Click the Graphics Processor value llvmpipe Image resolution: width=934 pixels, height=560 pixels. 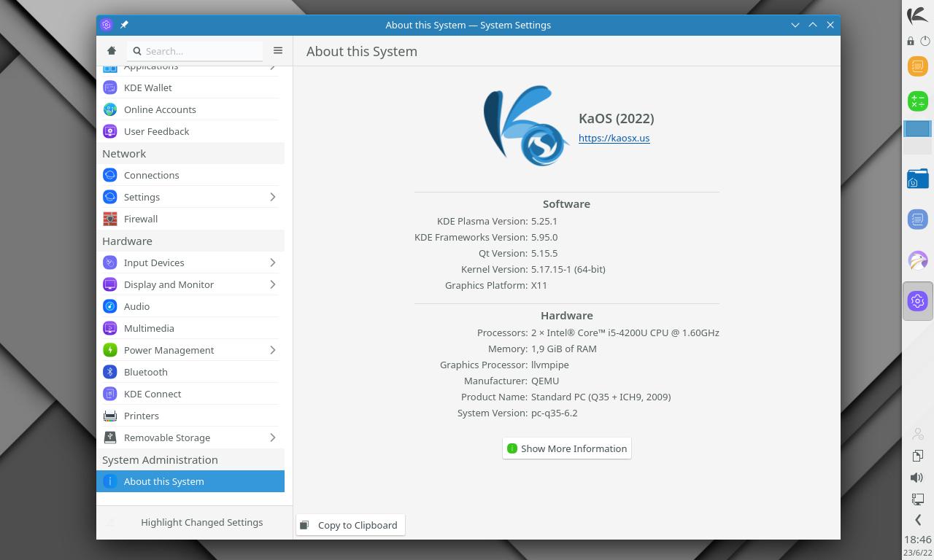(550, 365)
